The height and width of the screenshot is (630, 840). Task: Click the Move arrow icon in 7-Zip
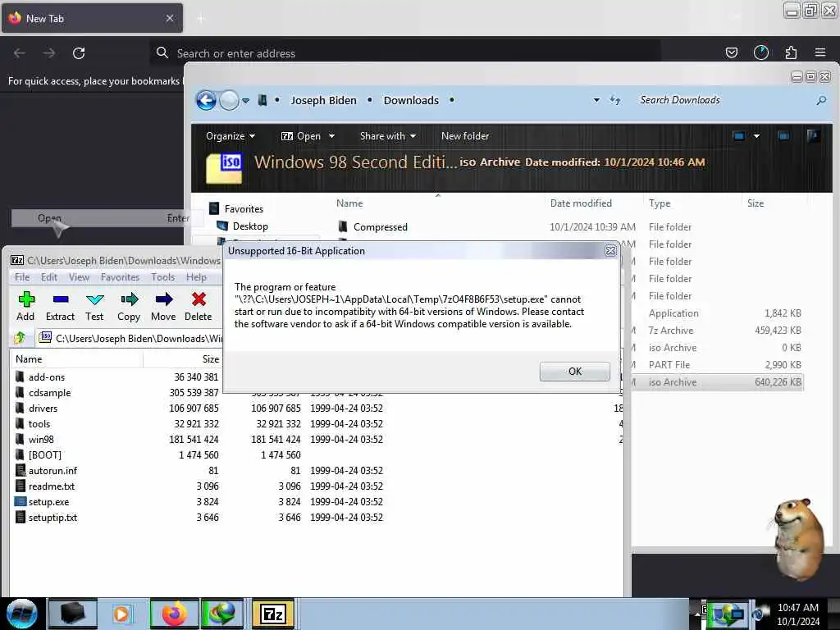tap(164, 299)
